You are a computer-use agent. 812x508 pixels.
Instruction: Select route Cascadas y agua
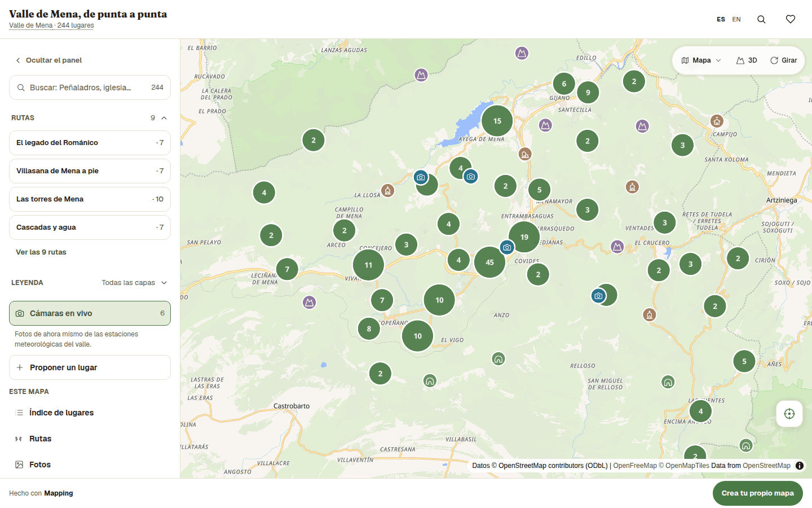click(90, 227)
